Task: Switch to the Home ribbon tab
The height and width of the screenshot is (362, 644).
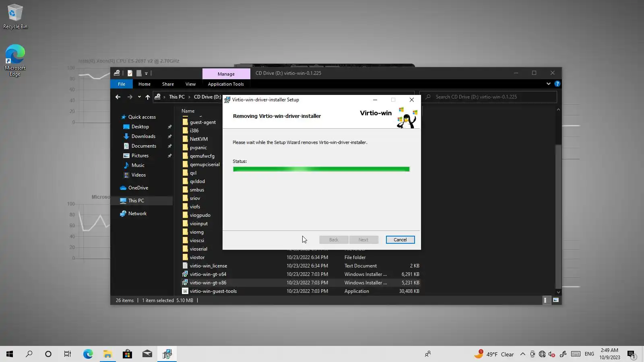Action: 144,84
